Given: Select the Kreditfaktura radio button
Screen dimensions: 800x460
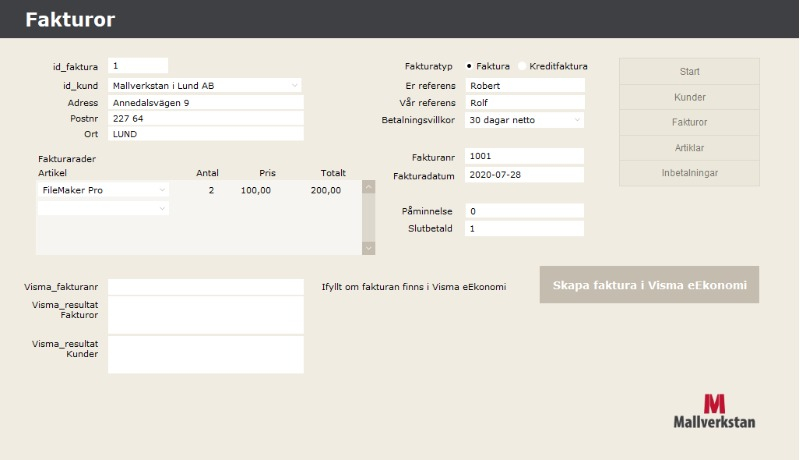Looking at the screenshot, I should tap(522, 66).
